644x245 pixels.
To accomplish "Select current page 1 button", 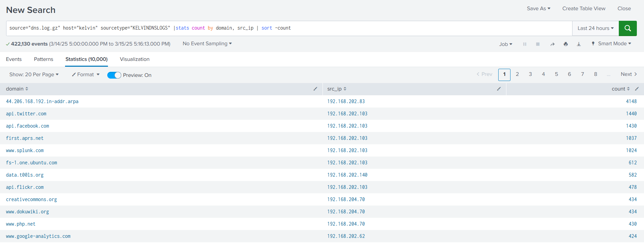I will pos(504,75).
